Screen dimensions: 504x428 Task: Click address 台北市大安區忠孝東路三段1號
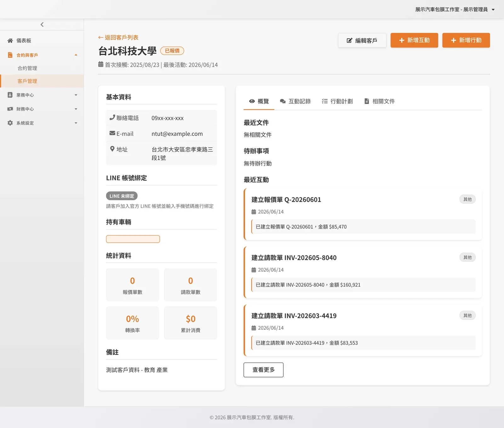click(182, 153)
